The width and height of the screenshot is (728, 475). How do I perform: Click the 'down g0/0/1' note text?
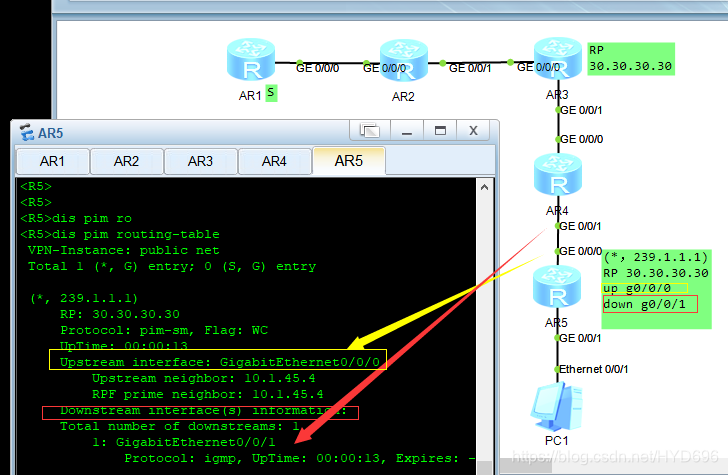click(644, 304)
